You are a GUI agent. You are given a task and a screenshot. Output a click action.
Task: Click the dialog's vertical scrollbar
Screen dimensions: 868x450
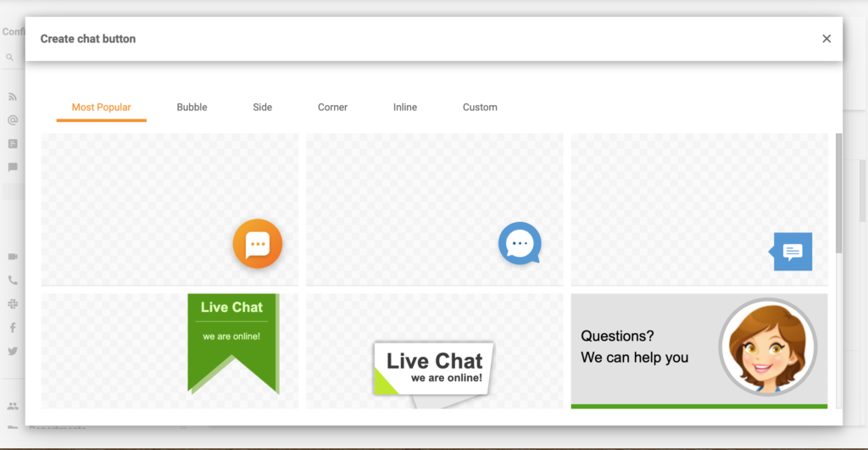838,194
